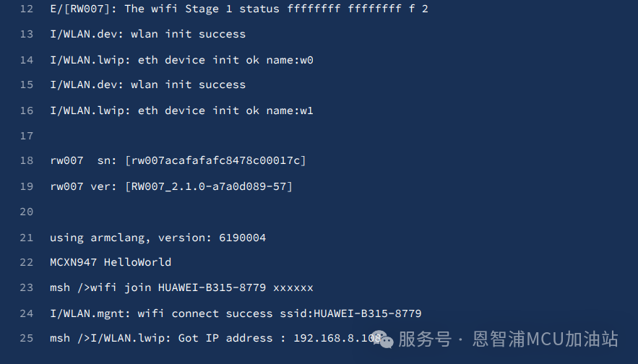Click the 'eth device init ok name:w0' line
The image size is (638, 364).
click(x=181, y=60)
